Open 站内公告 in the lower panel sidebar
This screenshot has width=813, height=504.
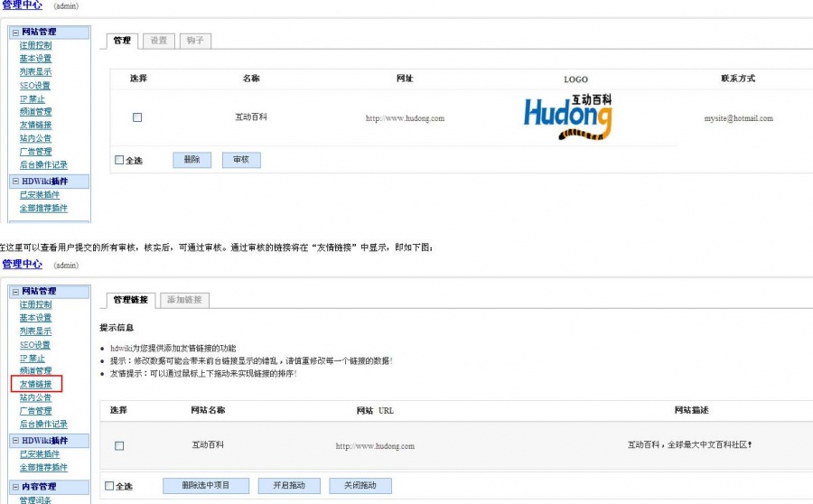pos(36,397)
